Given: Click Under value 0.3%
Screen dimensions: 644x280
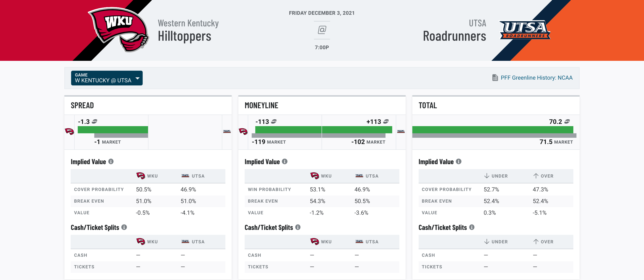Looking at the screenshot, I should pos(489,212).
